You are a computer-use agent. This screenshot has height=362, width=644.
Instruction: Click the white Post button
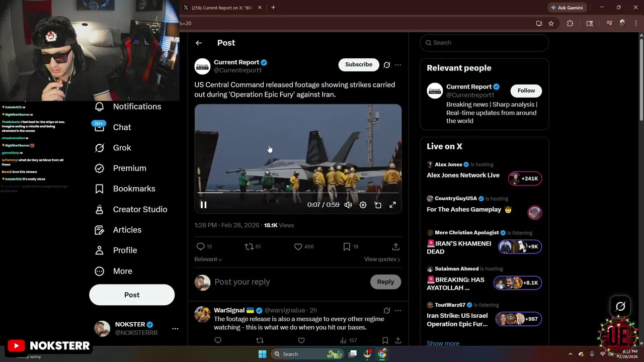tap(132, 295)
